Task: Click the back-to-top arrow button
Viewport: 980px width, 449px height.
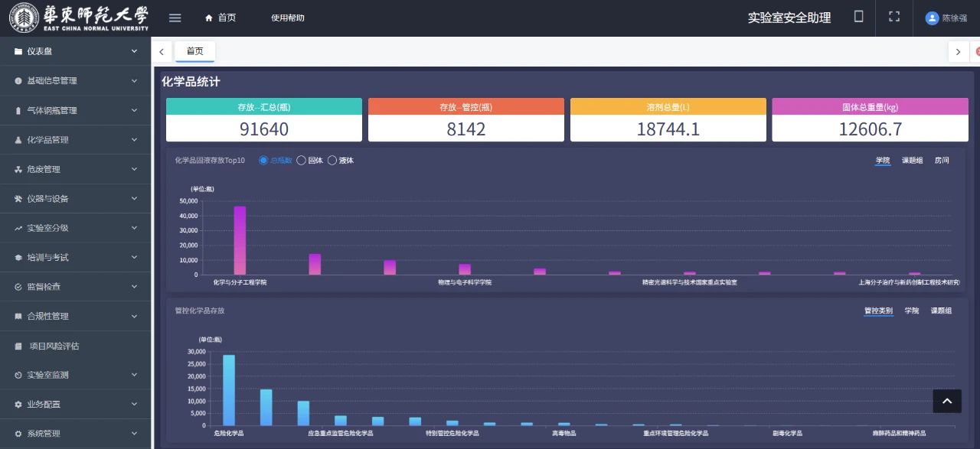Action: tap(946, 401)
